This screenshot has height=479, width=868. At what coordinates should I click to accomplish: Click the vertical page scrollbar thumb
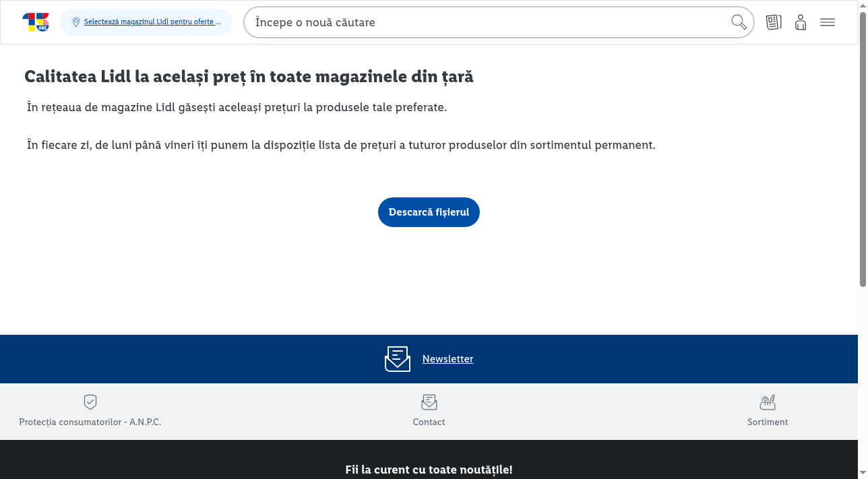[x=863, y=148]
